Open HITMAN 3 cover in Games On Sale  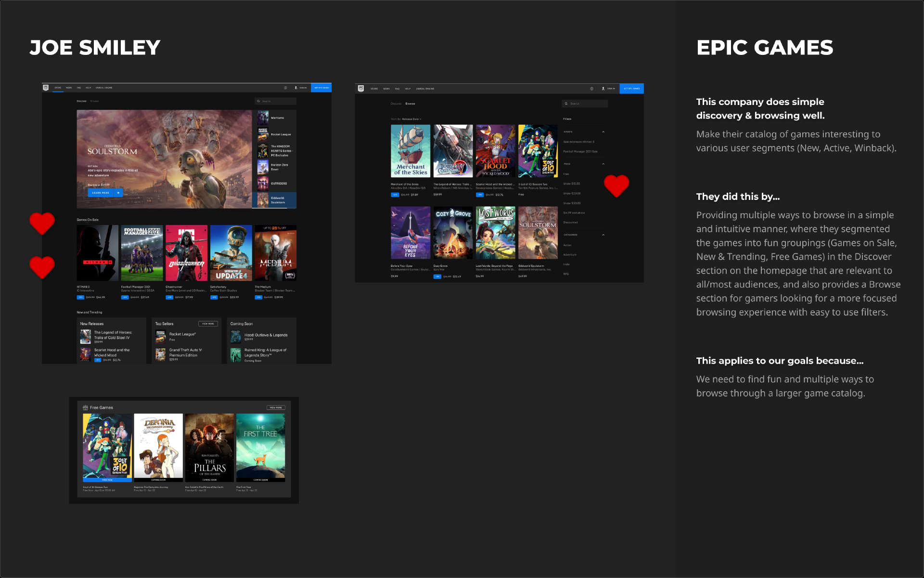(x=98, y=253)
